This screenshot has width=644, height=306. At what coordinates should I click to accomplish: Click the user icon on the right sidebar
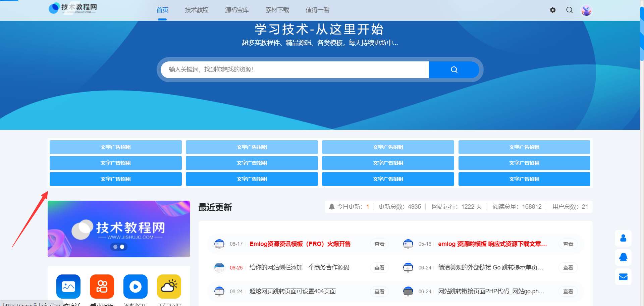click(623, 238)
